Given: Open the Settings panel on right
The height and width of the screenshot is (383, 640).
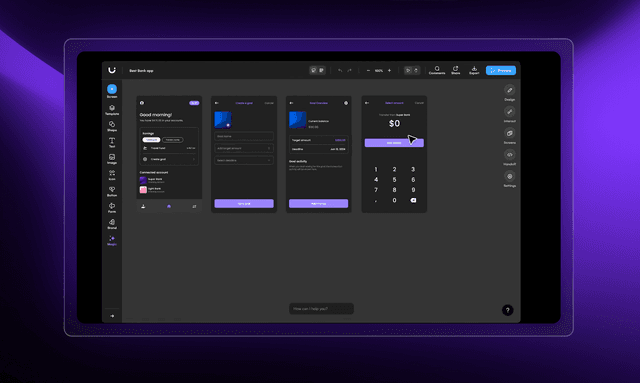Looking at the screenshot, I should (x=509, y=179).
